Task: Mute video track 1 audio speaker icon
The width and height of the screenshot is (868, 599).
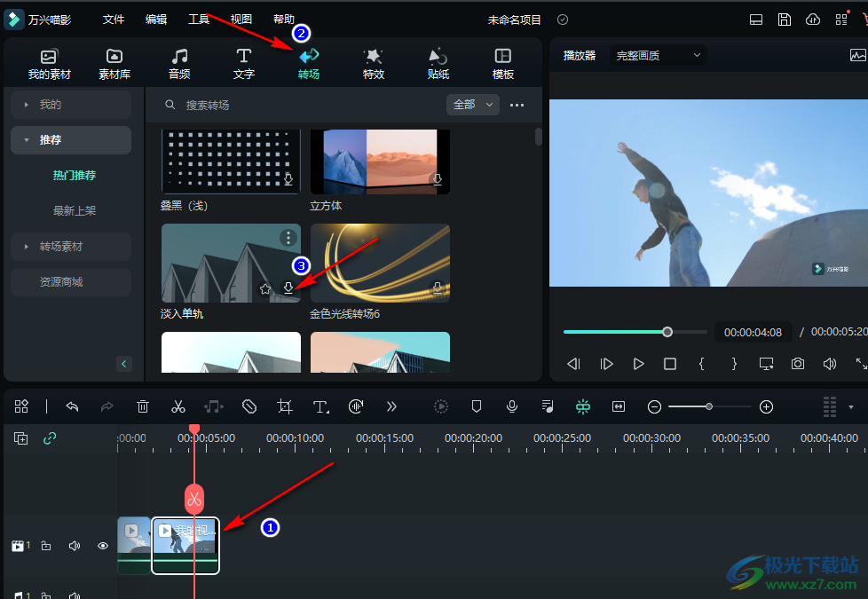Action: (75, 546)
